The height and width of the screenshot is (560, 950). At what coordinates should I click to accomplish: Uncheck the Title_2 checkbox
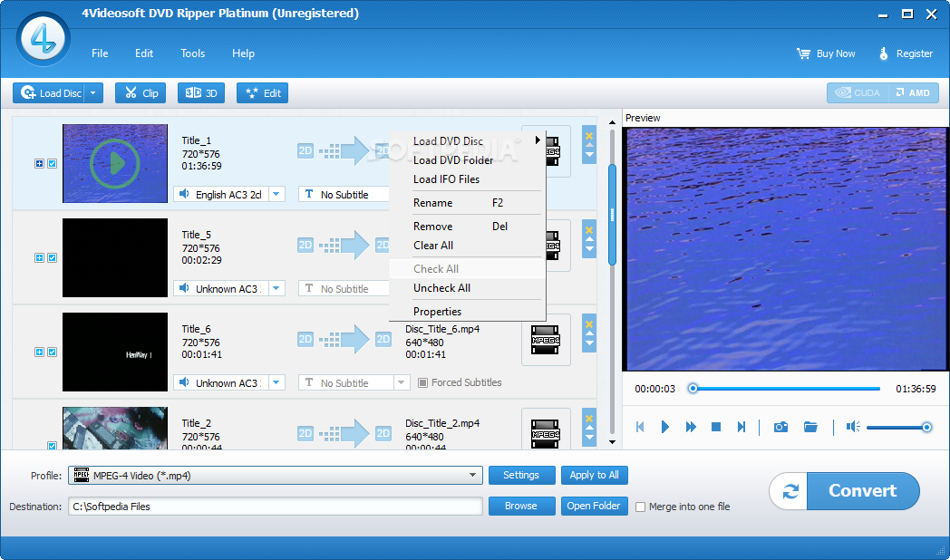tap(52, 446)
